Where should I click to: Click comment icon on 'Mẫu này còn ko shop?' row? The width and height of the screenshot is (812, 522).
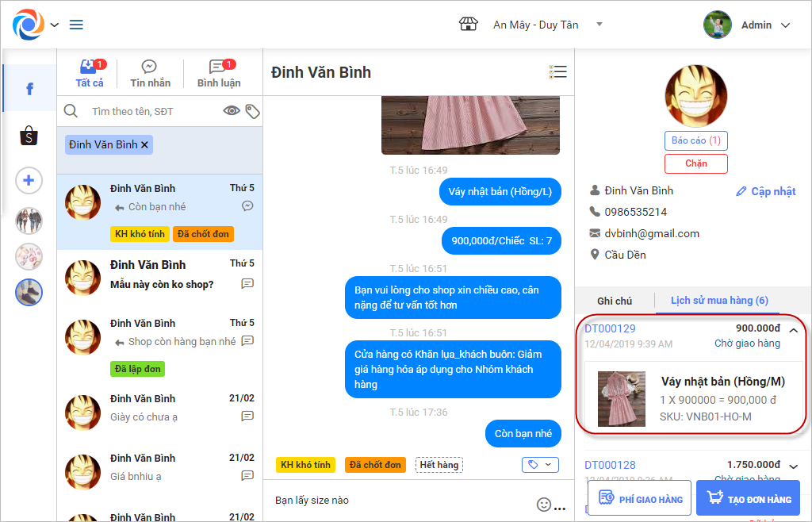[247, 284]
